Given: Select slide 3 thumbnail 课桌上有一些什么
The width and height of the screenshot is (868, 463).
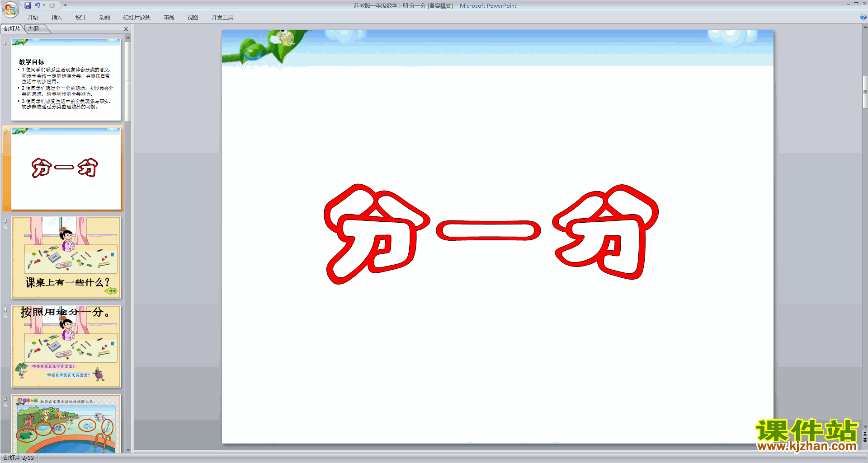Looking at the screenshot, I should point(66,257).
